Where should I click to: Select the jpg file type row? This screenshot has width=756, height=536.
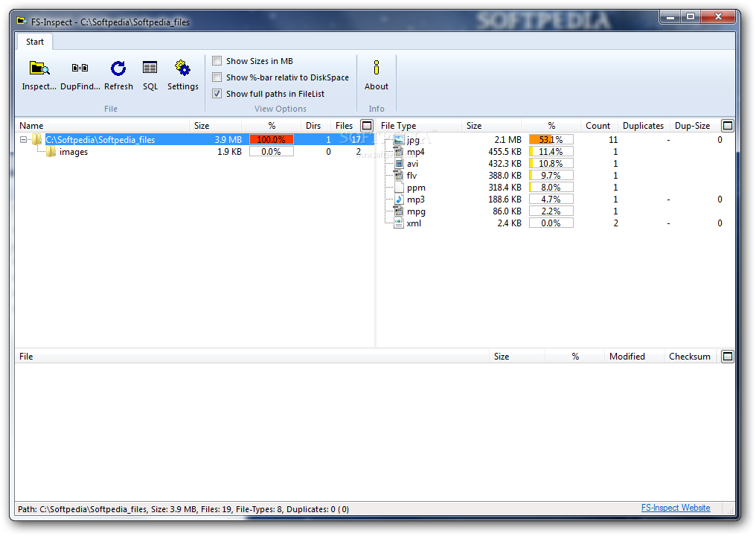[555, 140]
